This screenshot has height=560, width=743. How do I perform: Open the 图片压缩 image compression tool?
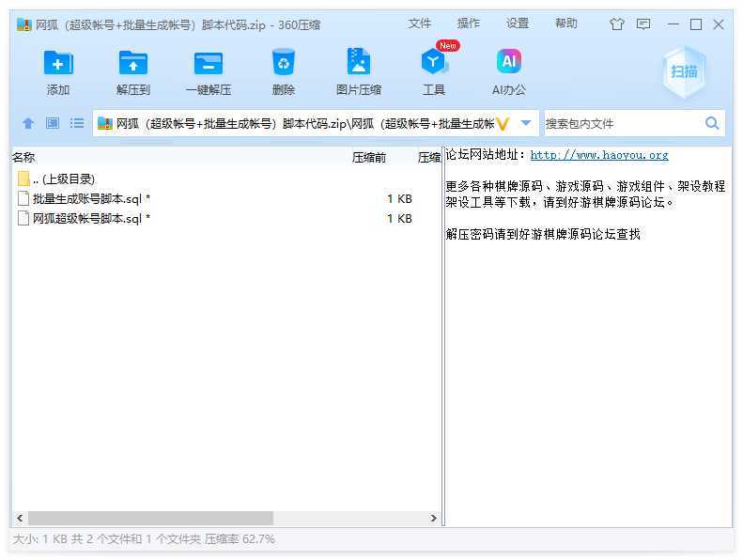pos(359,64)
